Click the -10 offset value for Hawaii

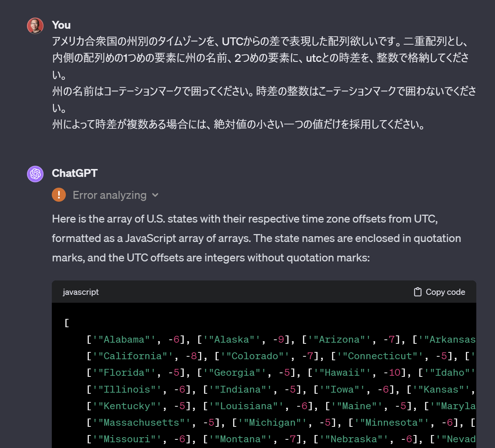392,372
